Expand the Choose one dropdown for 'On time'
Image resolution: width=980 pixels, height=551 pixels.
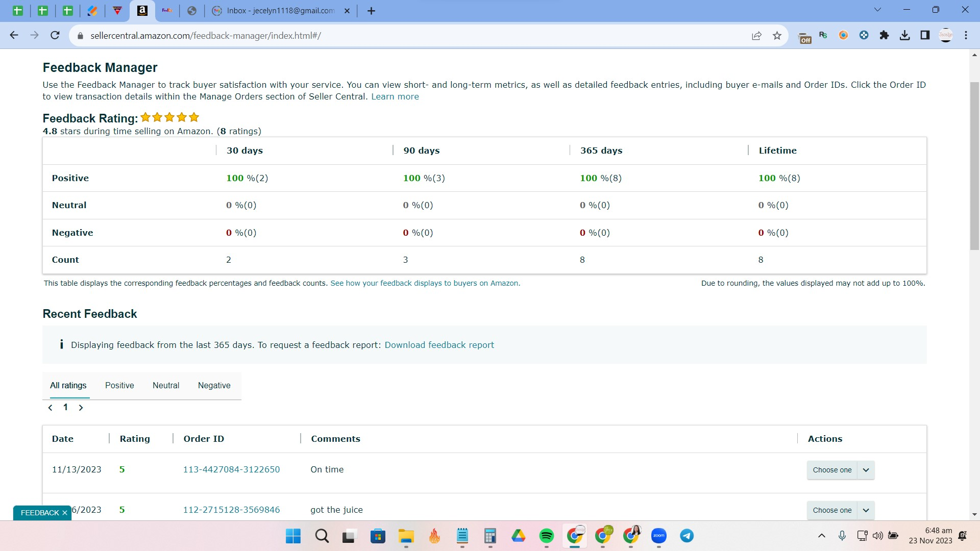click(841, 470)
